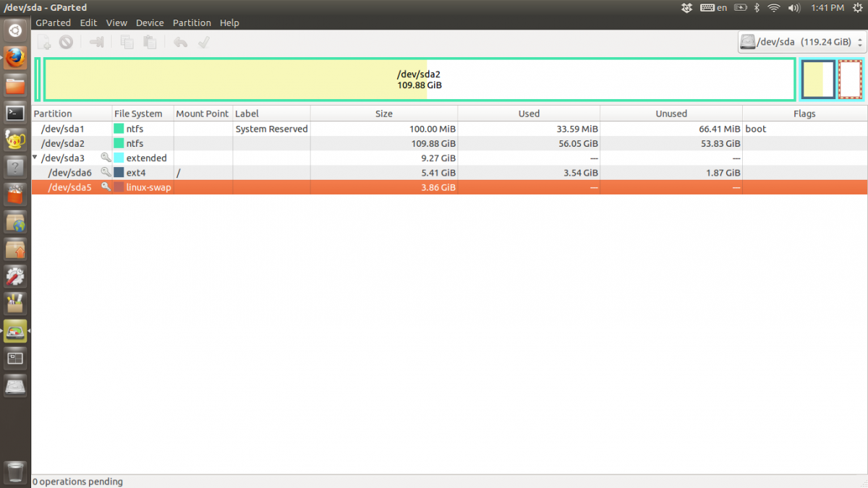Click the Used column header
Image resolution: width=868 pixels, height=488 pixels.
529,114
